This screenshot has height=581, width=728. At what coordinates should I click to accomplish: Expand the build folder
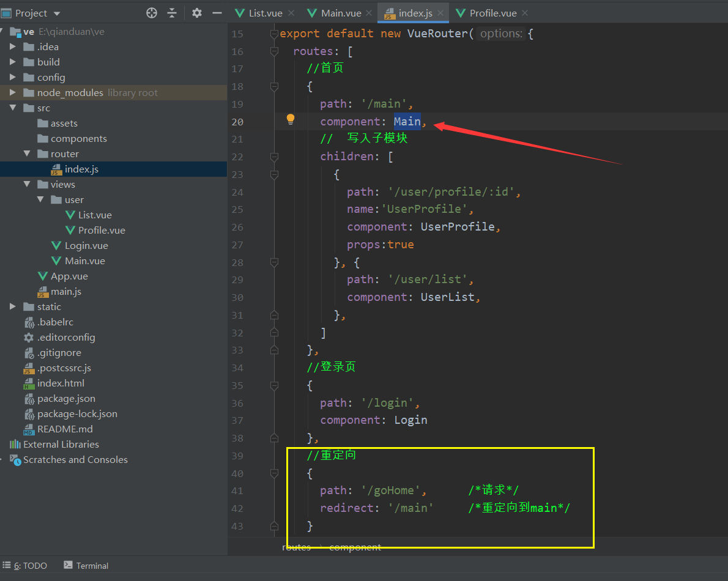tap(12, 62)
